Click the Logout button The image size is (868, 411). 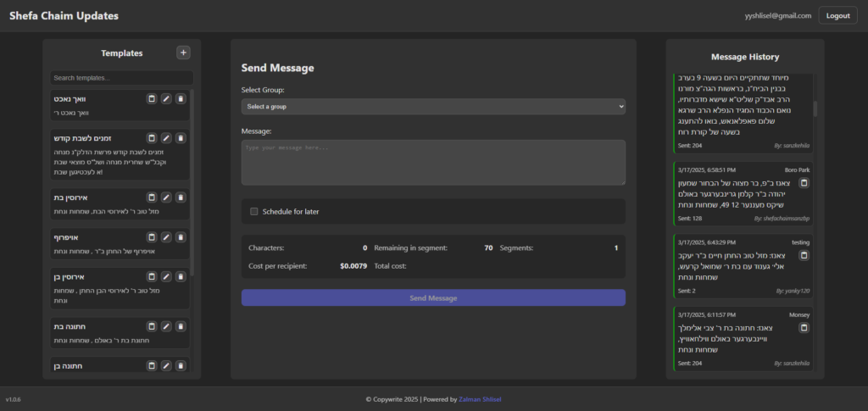pos(837,15)
